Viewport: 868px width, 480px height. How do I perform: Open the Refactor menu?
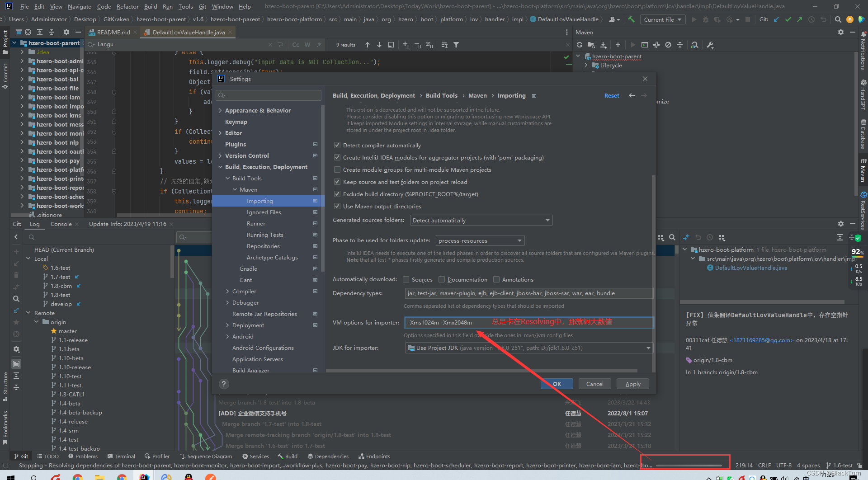click(127, 6)
